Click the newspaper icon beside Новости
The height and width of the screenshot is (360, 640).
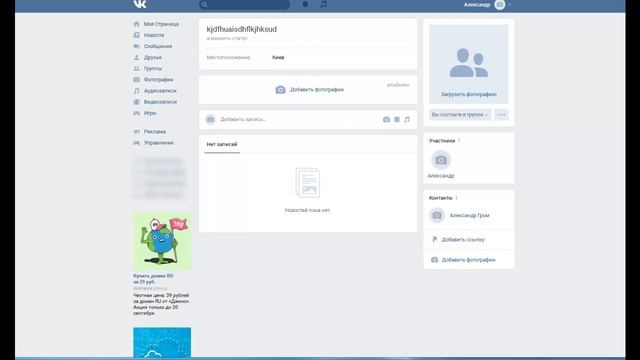pyautogui.click(x=137, y=35)
